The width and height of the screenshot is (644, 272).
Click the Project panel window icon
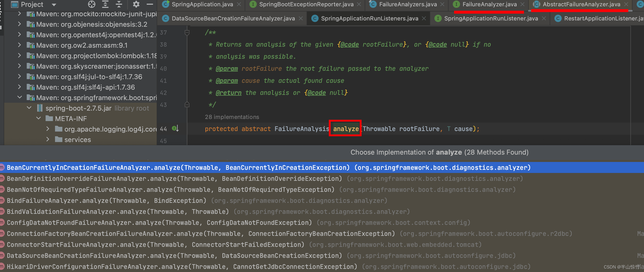coord(15,4)
